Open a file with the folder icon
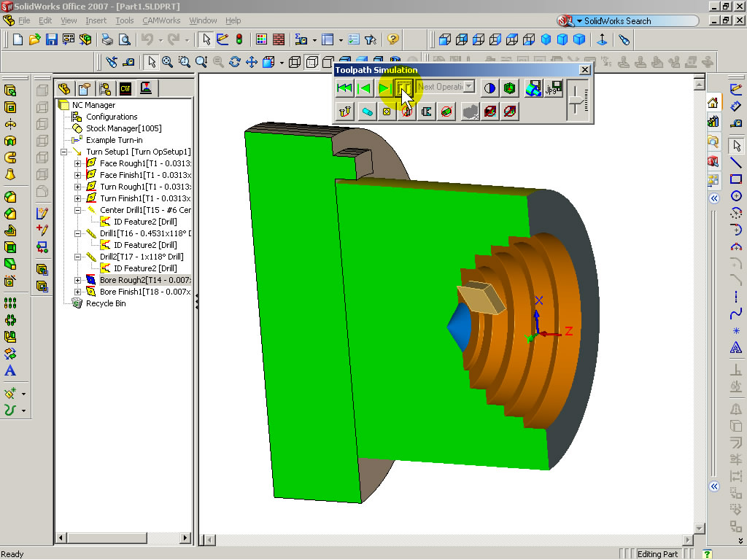The height and width of the screenshot is (560, 747). (34, 39)
